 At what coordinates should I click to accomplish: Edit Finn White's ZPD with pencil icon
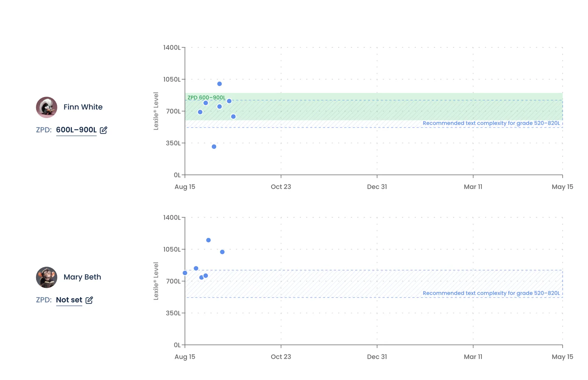coord(104,130)
